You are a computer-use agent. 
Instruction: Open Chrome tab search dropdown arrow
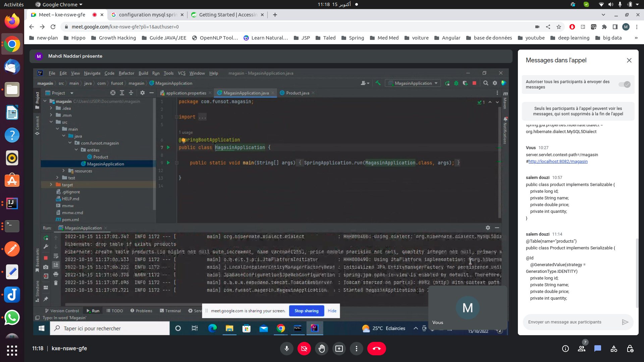(x=603, y=15)
